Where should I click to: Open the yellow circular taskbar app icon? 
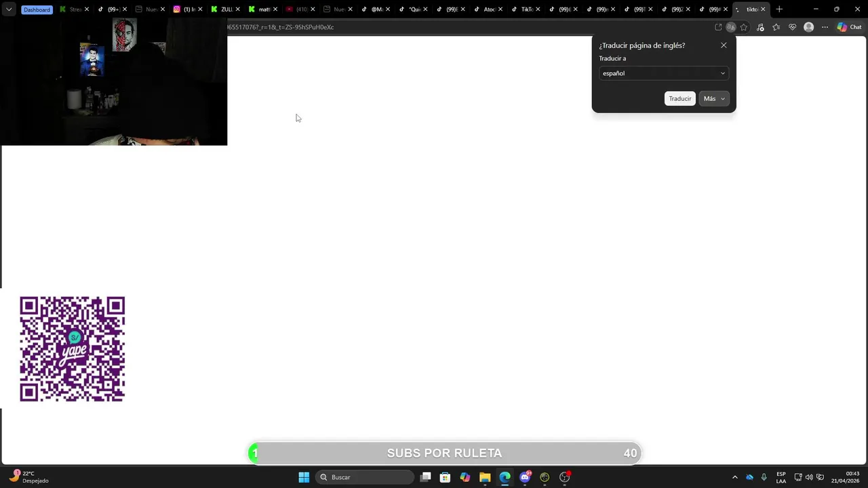coord(545,477)
